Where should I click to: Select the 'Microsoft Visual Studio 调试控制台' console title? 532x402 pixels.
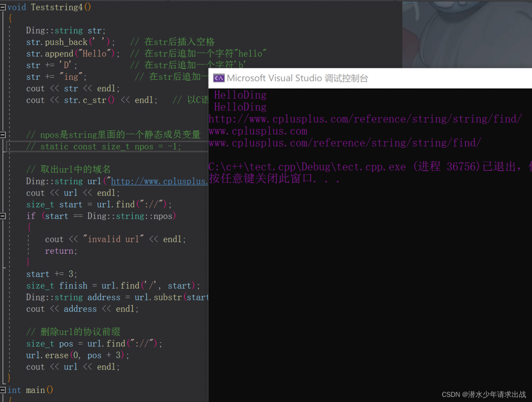298,78
